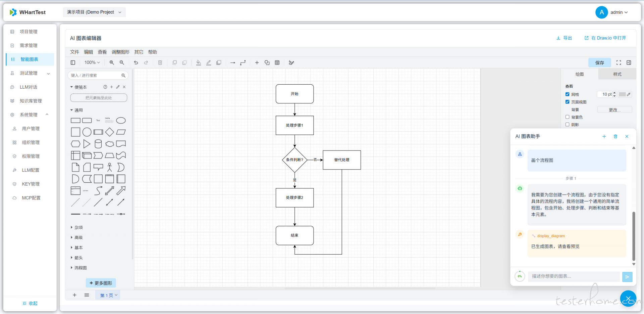Open the 100% zoom level dropdown

coord(92,62)
